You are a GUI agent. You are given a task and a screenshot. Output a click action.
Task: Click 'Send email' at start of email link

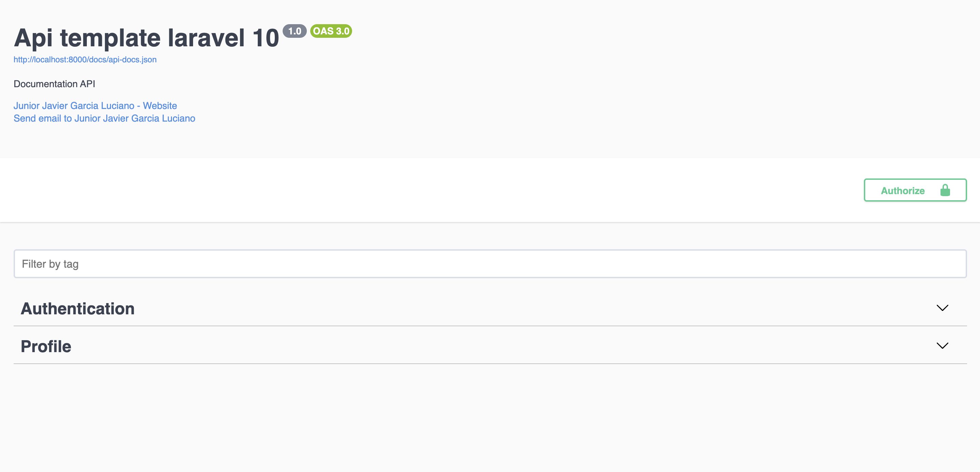pos(37,118)
